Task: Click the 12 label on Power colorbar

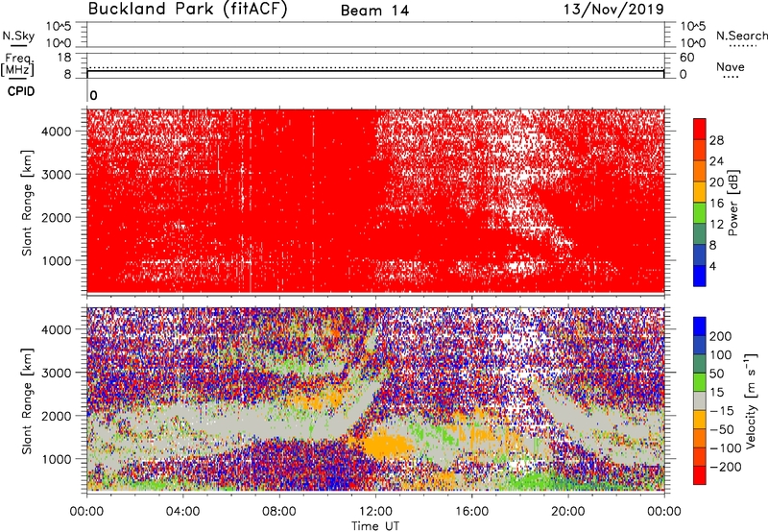Action: (716, 225)
